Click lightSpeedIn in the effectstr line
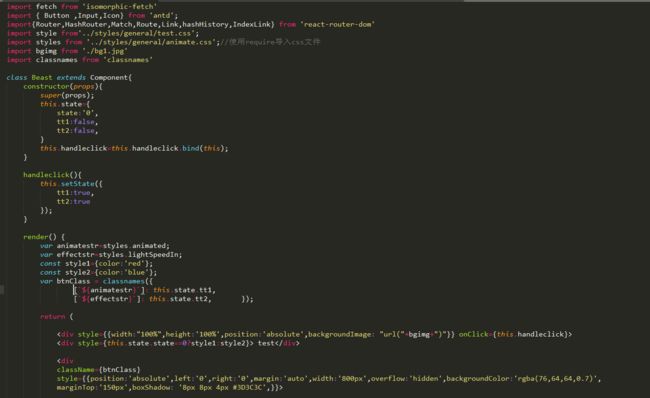This screenshot has width=650, height=398. tap(153, 255)
